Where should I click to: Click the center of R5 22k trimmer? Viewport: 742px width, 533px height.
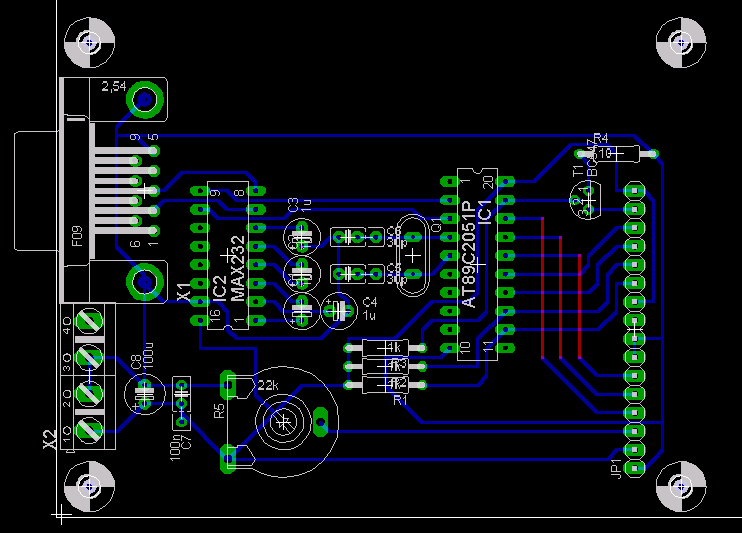click(283, 423)
